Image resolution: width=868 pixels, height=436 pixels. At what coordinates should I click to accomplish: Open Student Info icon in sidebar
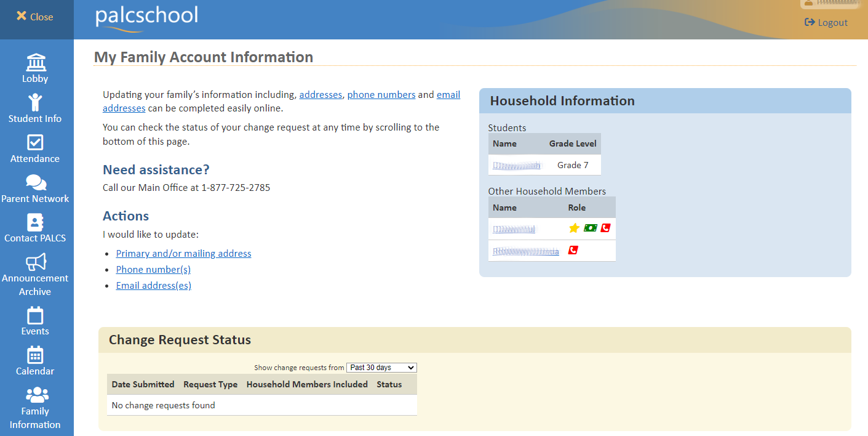[35, 102]
